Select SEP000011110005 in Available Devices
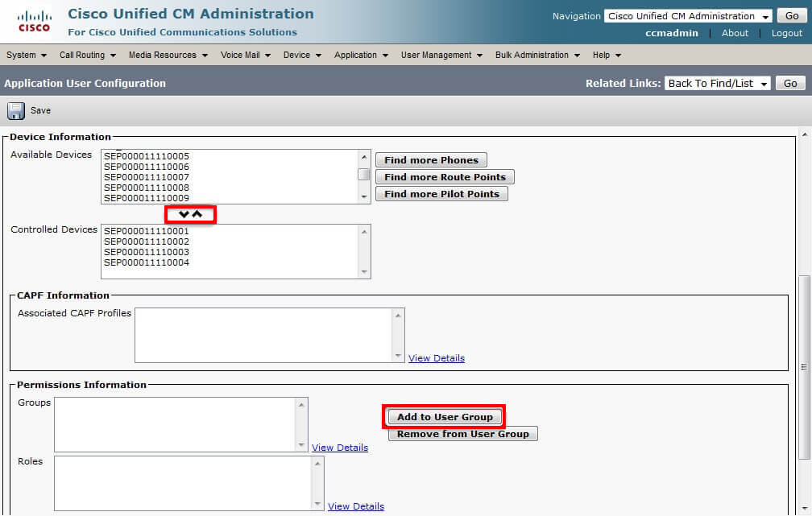Screen dimensions: 812x516 [x=147, y=156]
